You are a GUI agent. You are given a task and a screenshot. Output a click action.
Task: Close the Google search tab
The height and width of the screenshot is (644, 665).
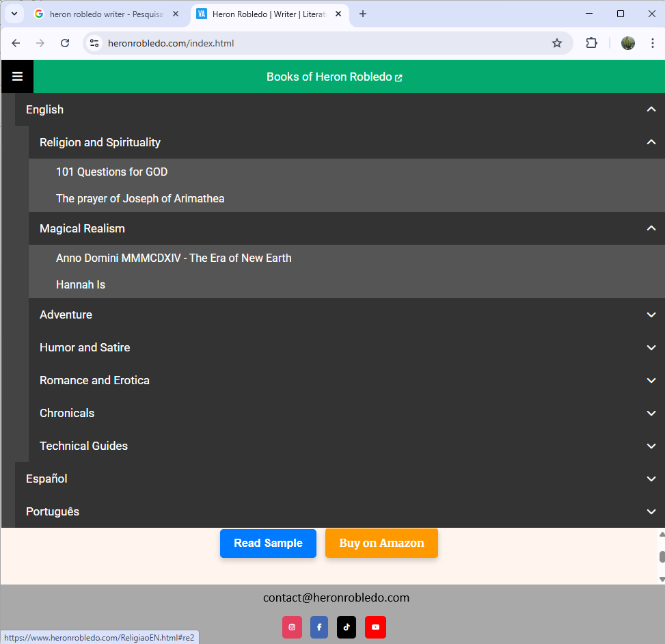pyautogui.click(x=176, y=14)
